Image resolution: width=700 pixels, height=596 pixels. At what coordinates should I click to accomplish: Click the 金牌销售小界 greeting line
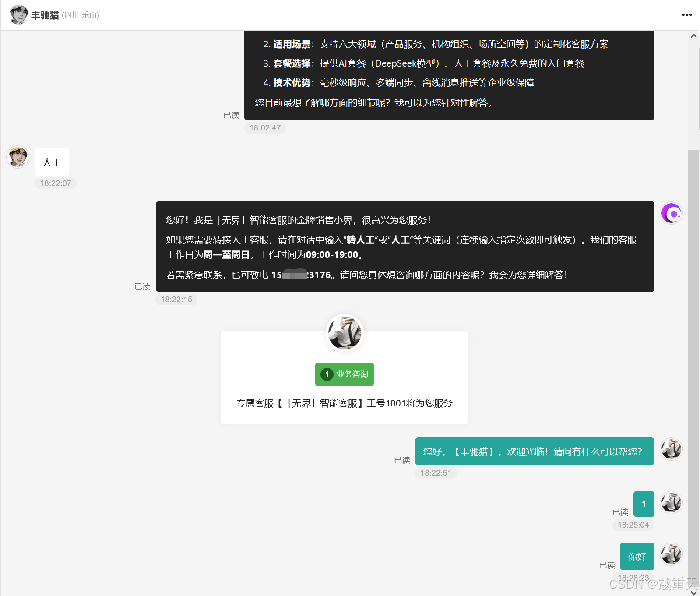tap(299, 220)
